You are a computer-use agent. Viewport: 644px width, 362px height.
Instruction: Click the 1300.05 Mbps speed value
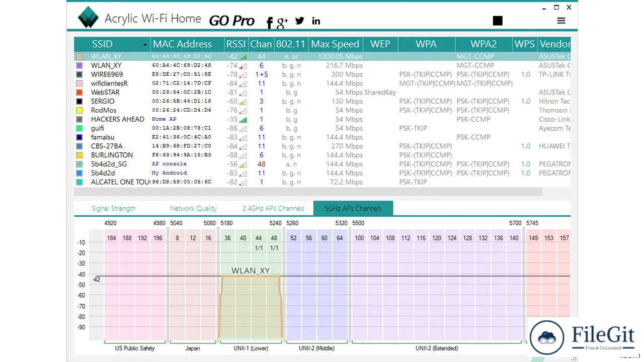coord(340,57)
